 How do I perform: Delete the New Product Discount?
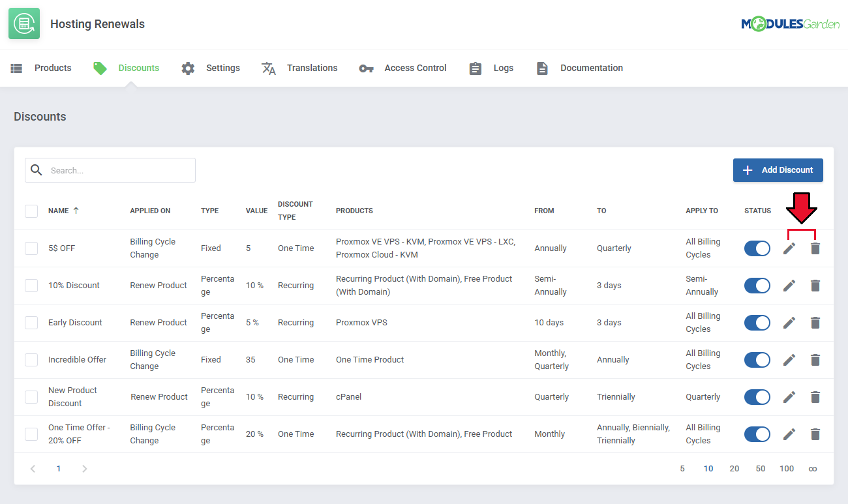click(815, 397)
